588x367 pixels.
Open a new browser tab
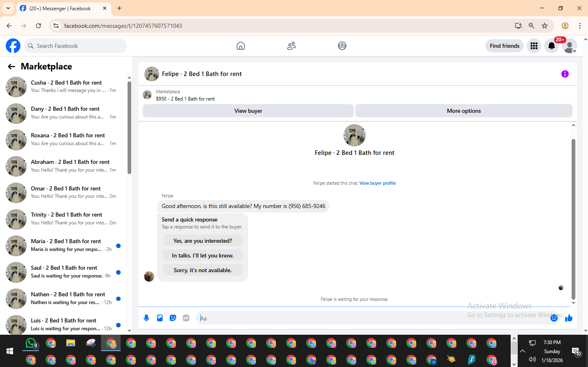click(x=119, y=8)
